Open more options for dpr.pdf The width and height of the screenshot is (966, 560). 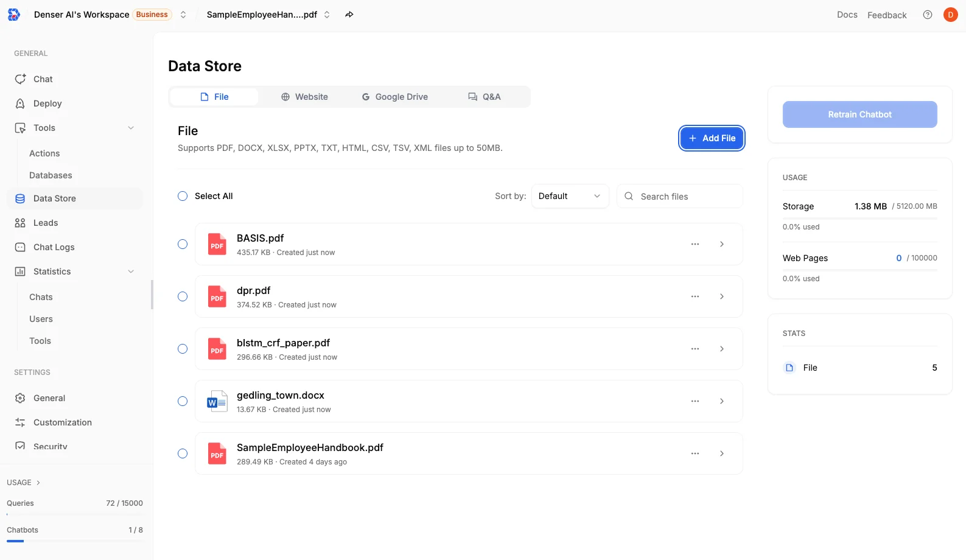click(x=695, y=296)
